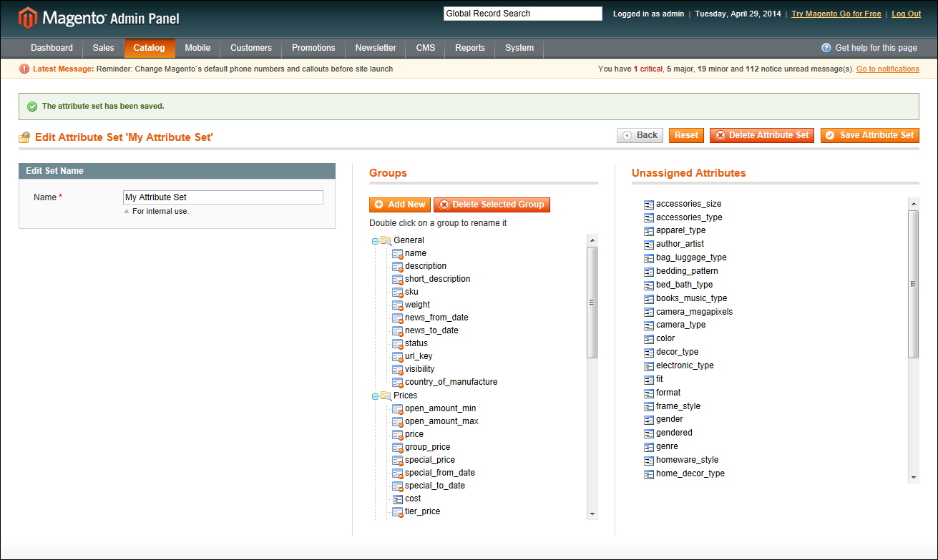Click Save Attribute Set button

870,135
